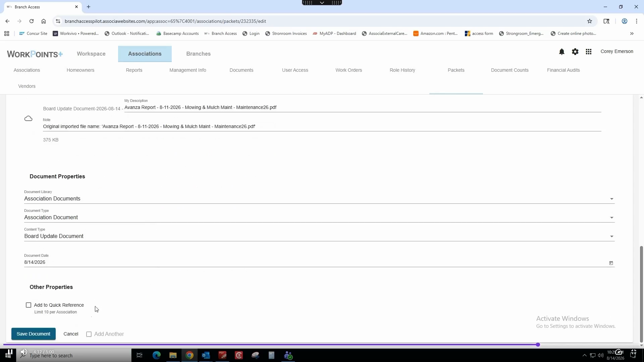Switch to the Workspace tab

pos(91,54)
